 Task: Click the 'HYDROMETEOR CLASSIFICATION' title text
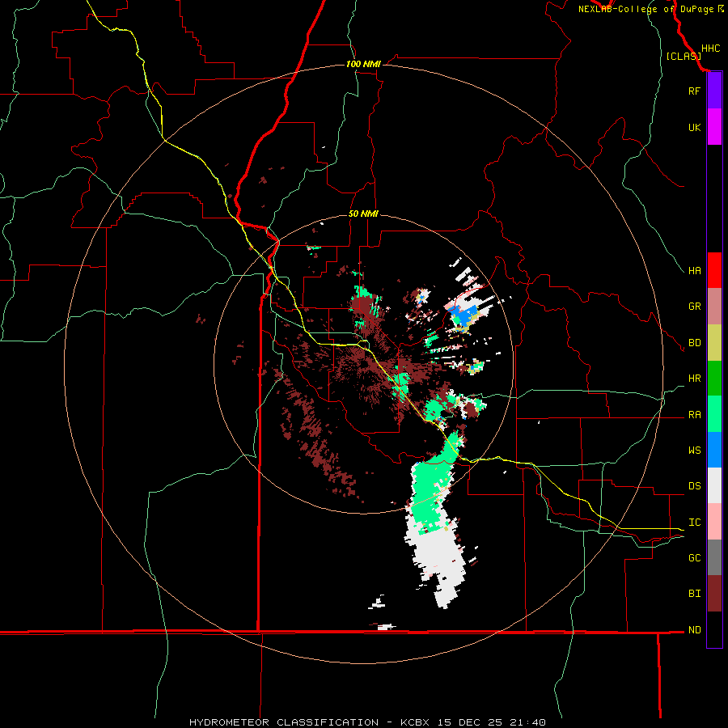tap(284, 722)
